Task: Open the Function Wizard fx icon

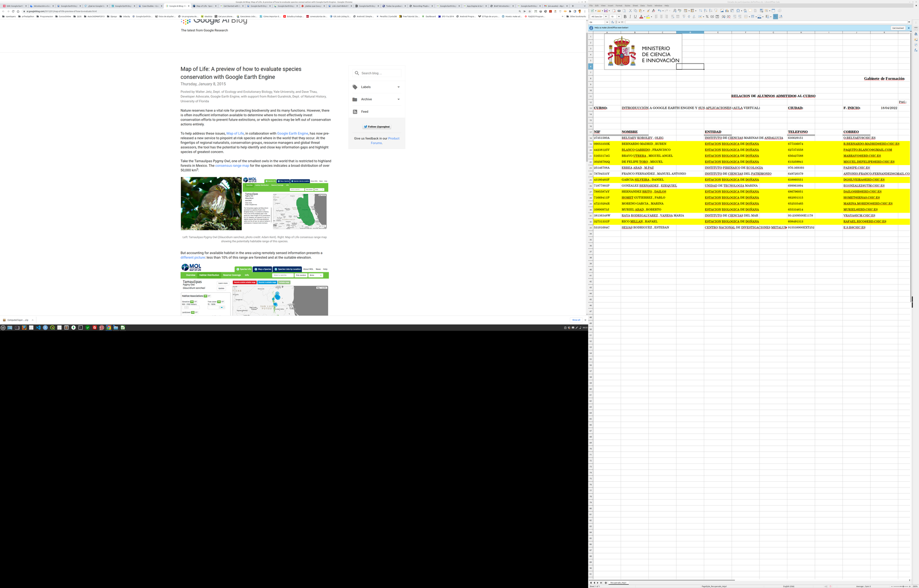Action: coord(613,22)
